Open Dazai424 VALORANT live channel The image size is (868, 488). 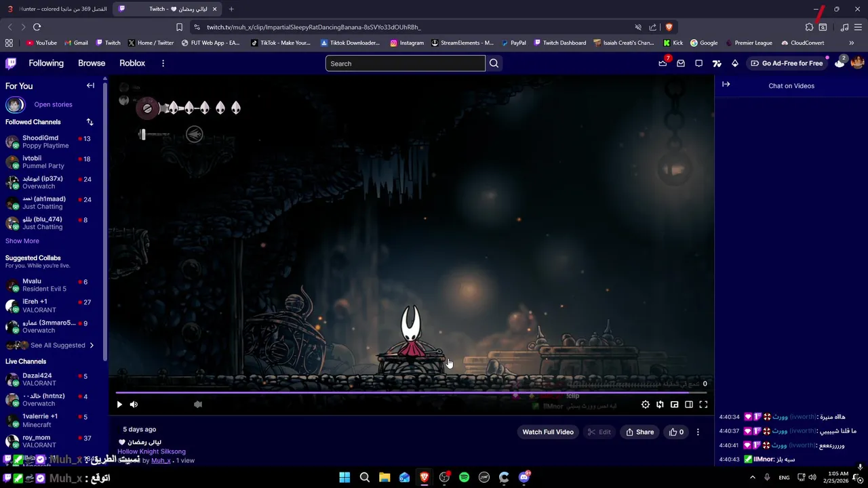click(52, 379)
